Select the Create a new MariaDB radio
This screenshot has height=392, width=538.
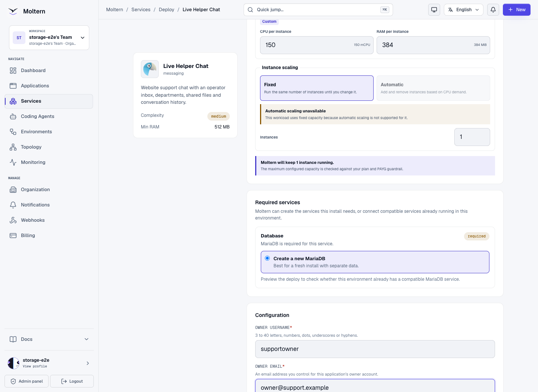click(x=268, y=258)
